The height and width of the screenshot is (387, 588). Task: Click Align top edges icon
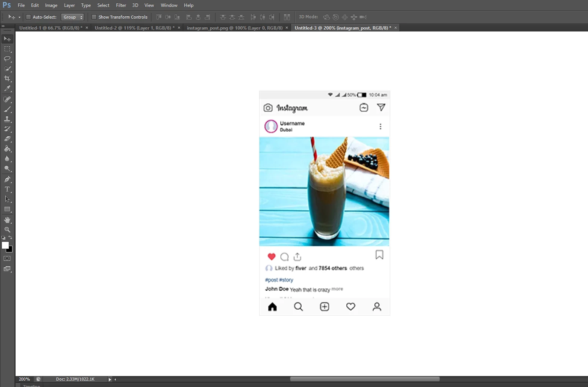click(159, 17)
